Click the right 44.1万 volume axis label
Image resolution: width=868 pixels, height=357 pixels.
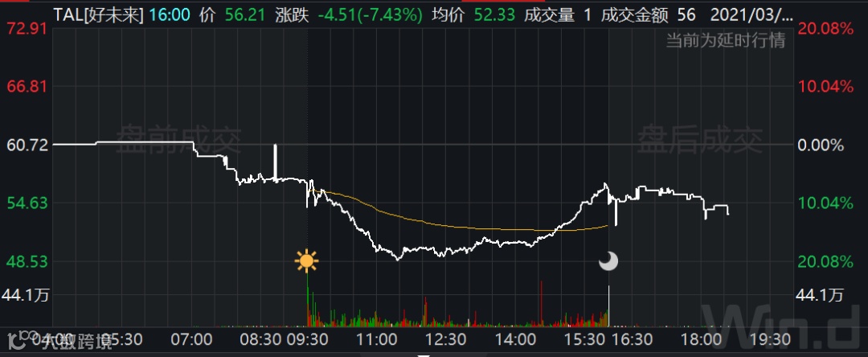[x=820, y=296]
